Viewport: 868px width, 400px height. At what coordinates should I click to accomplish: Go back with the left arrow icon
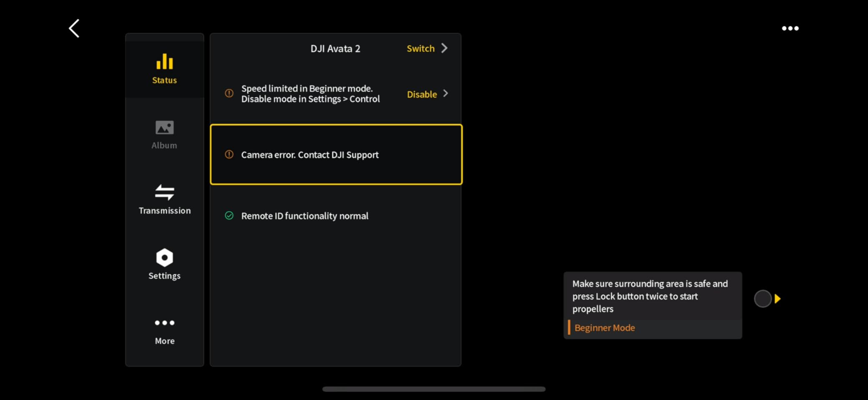click(74, 28)
